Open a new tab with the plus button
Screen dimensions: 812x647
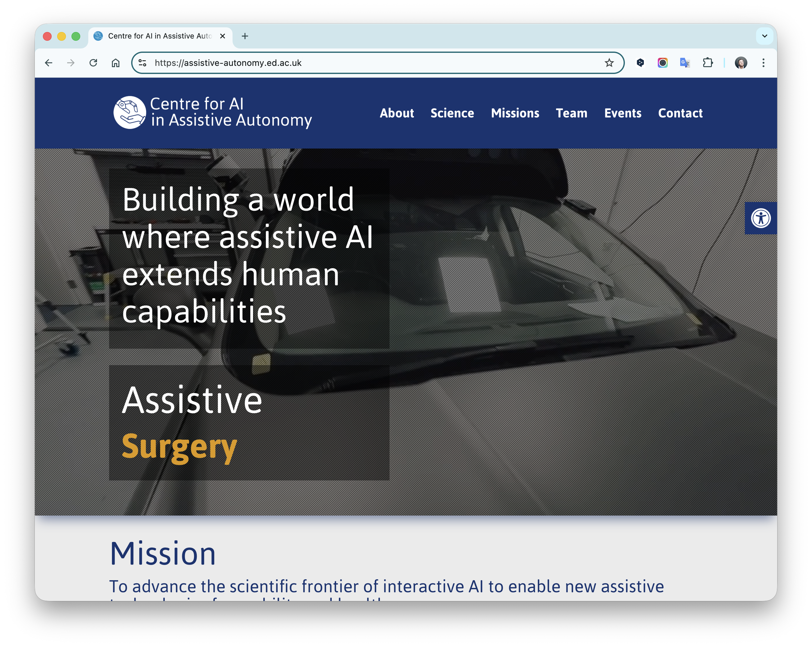coord(245,36)
